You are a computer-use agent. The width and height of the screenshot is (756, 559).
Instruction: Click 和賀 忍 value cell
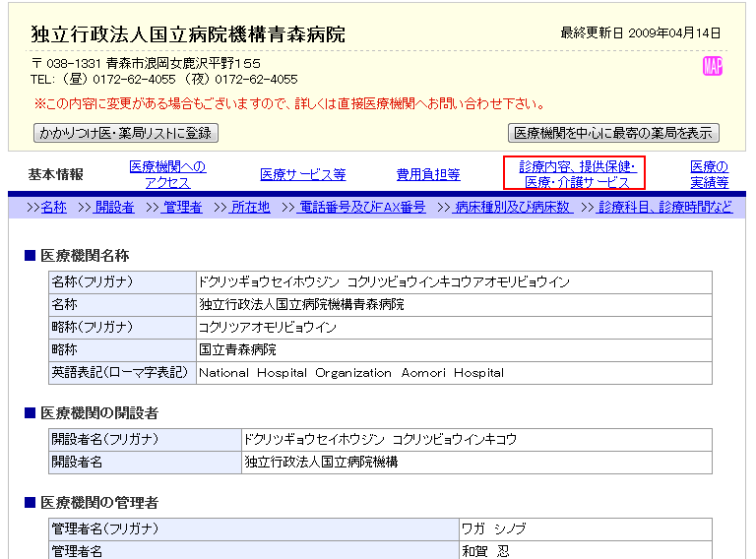click(x=586, y=550)
